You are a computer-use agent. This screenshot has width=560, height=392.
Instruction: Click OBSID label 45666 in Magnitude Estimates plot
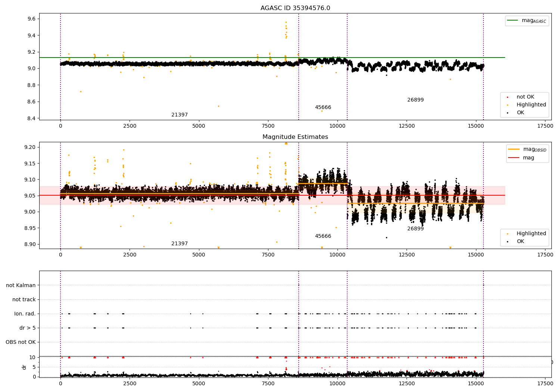(x=323, y=236)
